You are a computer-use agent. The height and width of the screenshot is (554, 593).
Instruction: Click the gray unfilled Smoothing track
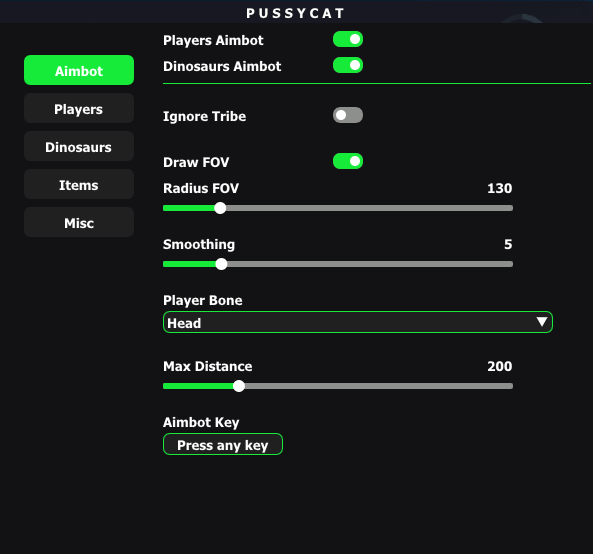click(370, 264)
